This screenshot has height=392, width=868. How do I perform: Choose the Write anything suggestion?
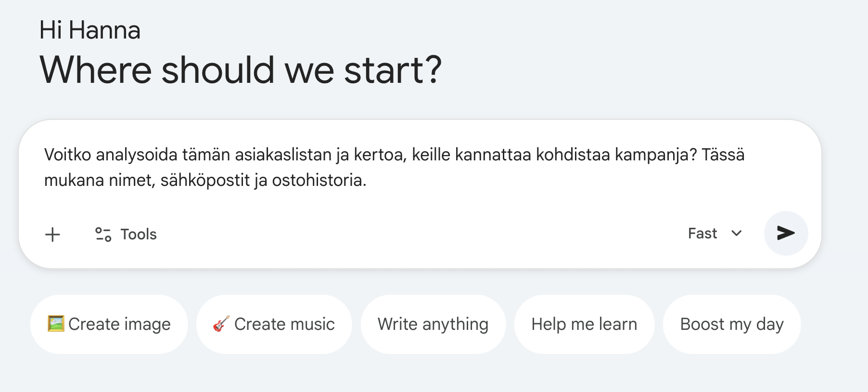tap(433, 324)
